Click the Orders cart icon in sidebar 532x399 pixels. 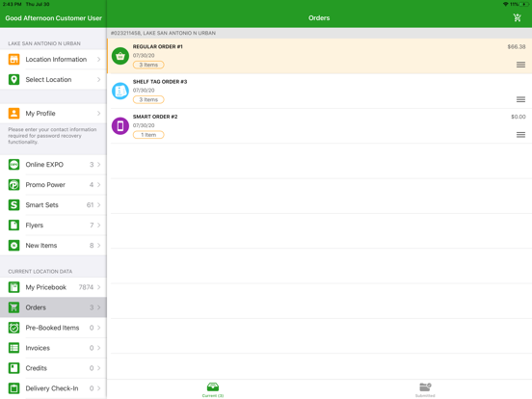13,307
